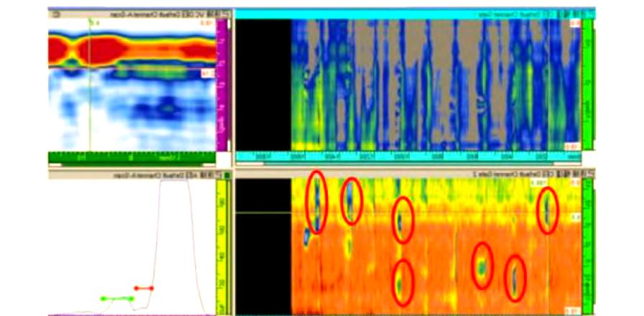The width and height of the screenshot is (644, 316).
Task: Click the green horizontal ruler under sector view
Action: [x=132, y=157]
